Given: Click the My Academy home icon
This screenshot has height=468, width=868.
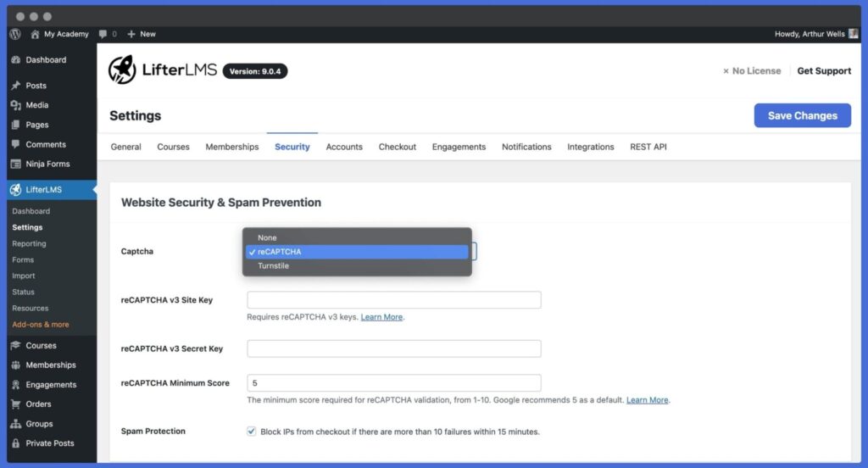Looking at the screenshot, I should click(x=35, y=34).
